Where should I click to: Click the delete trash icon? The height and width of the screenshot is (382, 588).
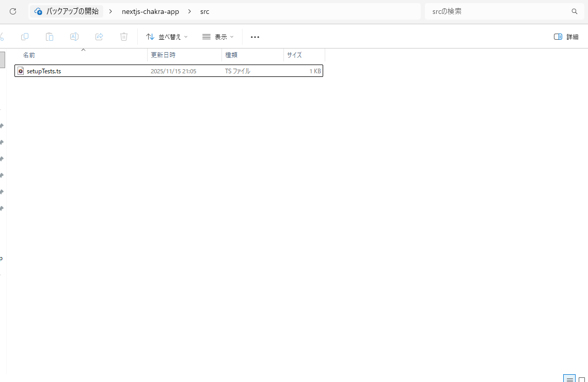coord(124,37)
